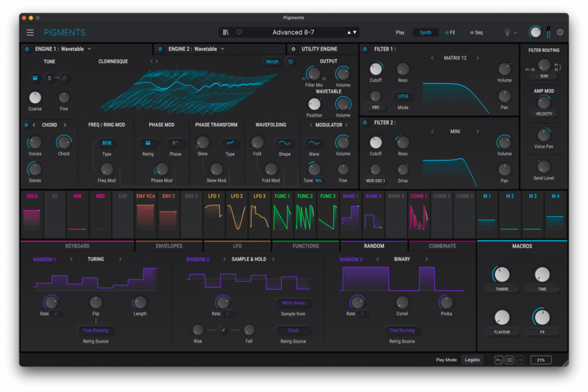Open Filter 1 LP24 mode dropdown

(x=403, y=96)
